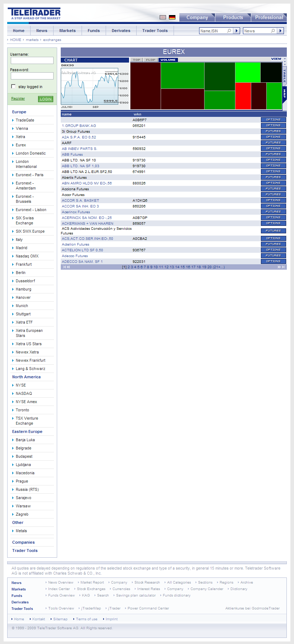Switch language with the German flag icon
294x644 pixels.
pos(172,17)
